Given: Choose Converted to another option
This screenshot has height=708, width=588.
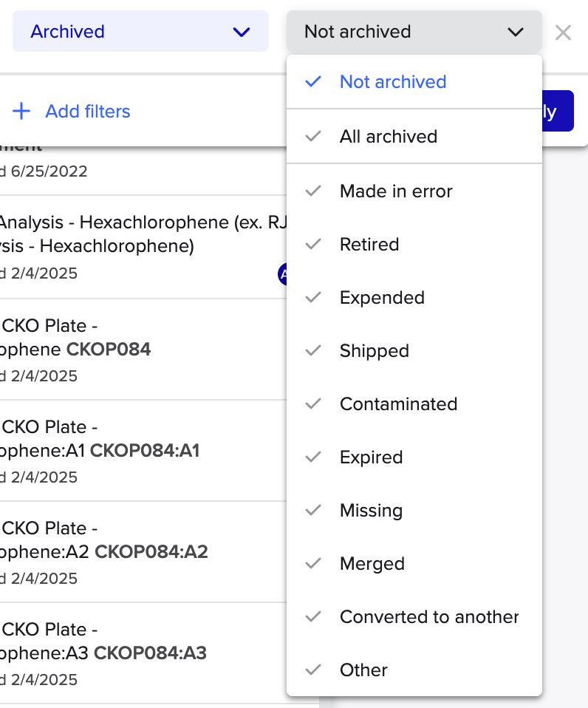Looking at the screenshot, I should 428,617.
